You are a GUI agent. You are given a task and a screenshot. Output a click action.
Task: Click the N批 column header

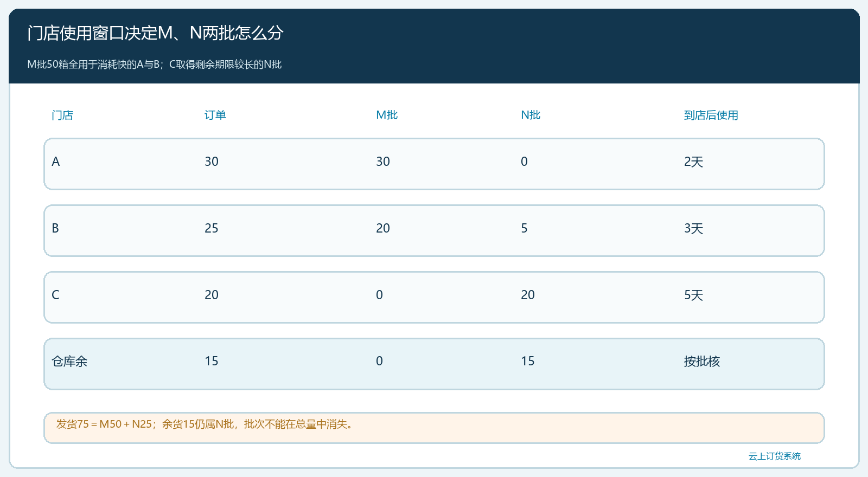coord(531,115)
